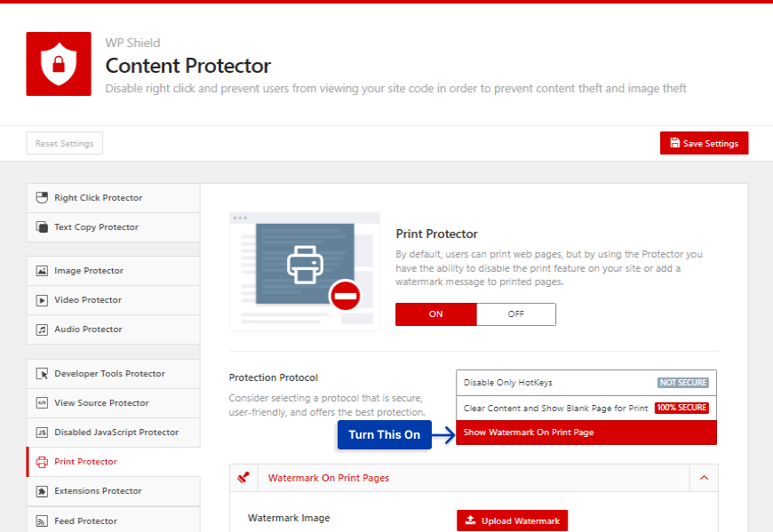Click the Reset Settings button
This screenshot has height=532, width=773.
[65, 143]
